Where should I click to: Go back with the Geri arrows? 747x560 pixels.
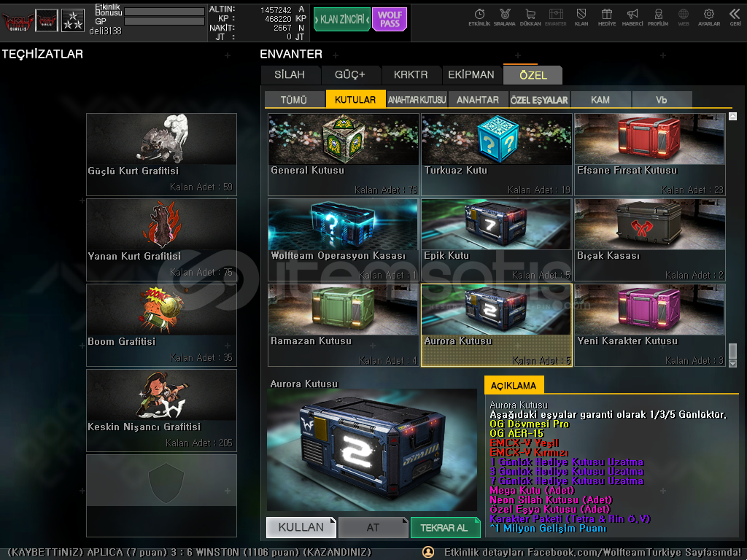point(735,17)
